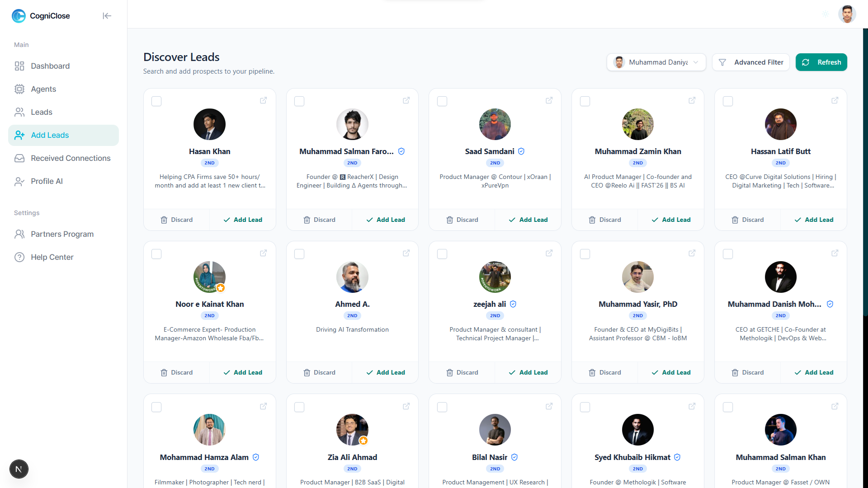The height and width of the screenshot is (488, 868).
Task: Open the Agents page
Action: (x=63, y=89)
